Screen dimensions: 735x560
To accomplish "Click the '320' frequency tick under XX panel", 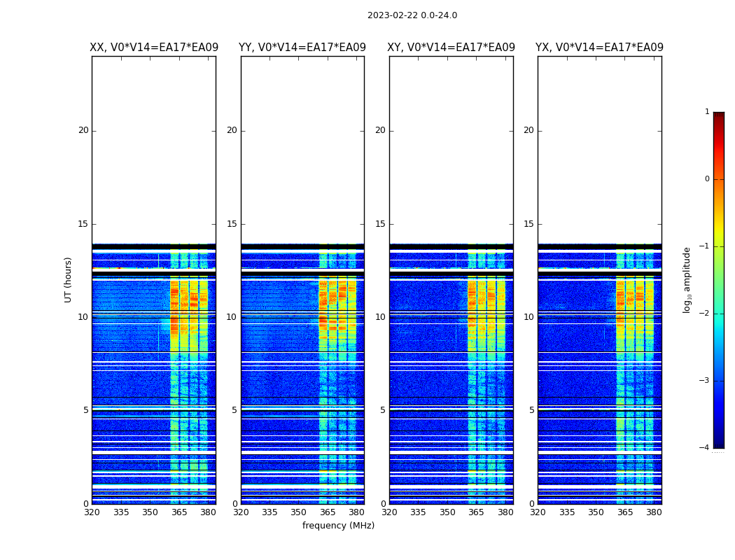I will point(92,512).
